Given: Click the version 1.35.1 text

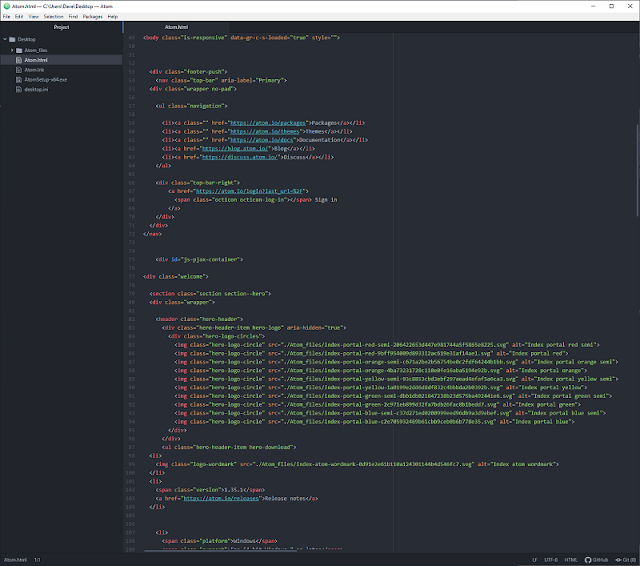Looking at the screenshot, I should coord(234,490).
